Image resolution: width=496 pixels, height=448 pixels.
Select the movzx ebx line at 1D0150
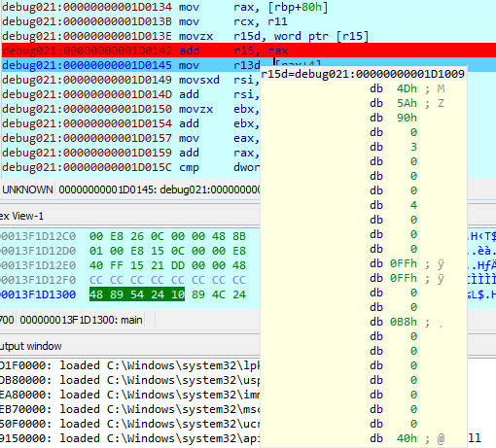[130, 109]
